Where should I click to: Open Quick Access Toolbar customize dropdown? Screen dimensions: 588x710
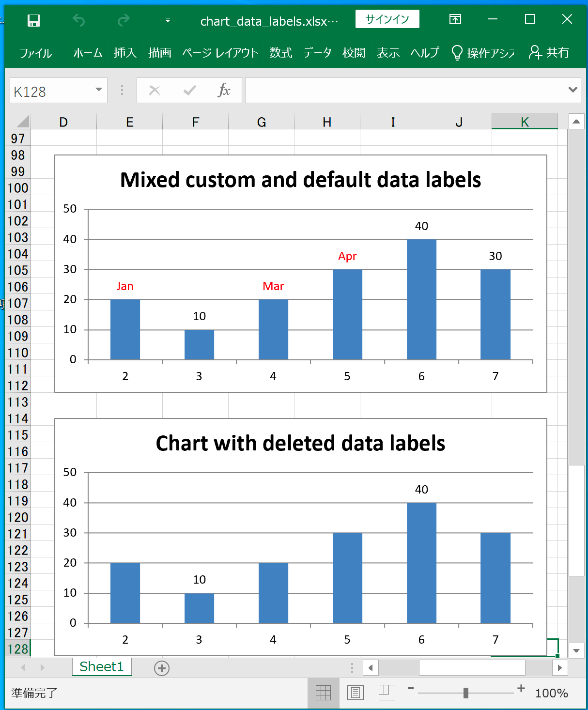pyautogui.click(x=168, y=20)
